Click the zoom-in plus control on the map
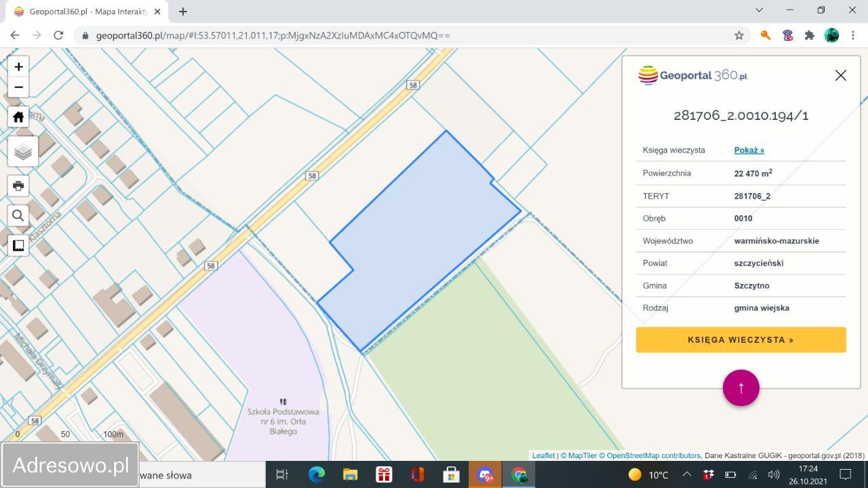The height and width of the screenshot is (488, 868). (x=18, y=66)
